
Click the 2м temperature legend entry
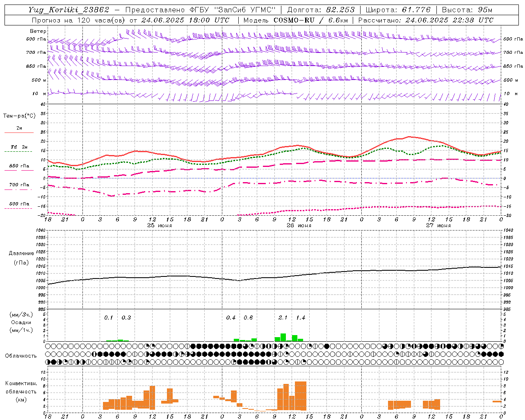19,128
